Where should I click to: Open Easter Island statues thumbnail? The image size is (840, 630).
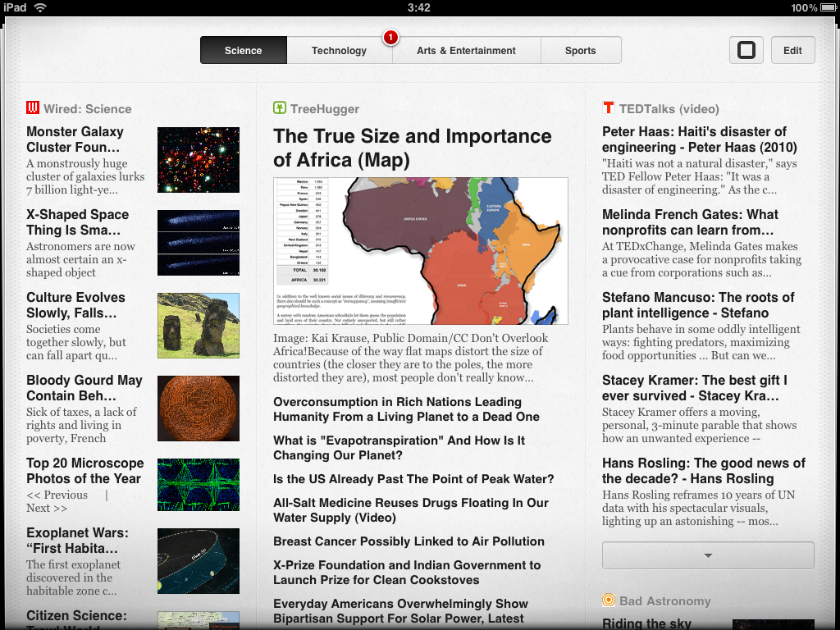point(199,325)
